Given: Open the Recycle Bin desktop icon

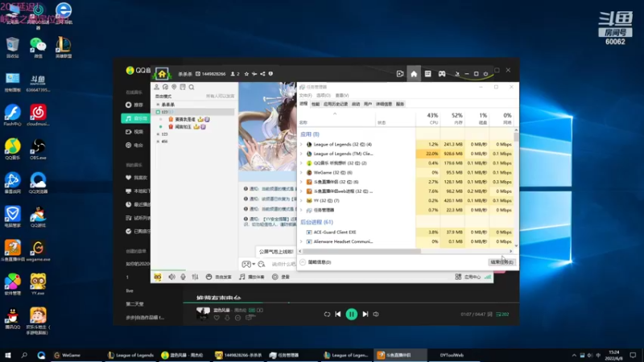Looking at the screenshot, I should [13, 47].
